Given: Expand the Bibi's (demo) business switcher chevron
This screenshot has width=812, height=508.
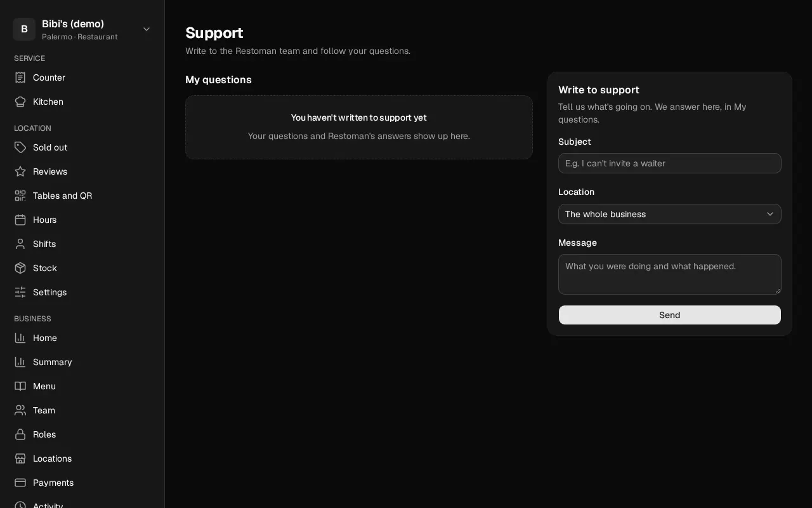Looking at the screenshot, I should (x=147, y=29).
